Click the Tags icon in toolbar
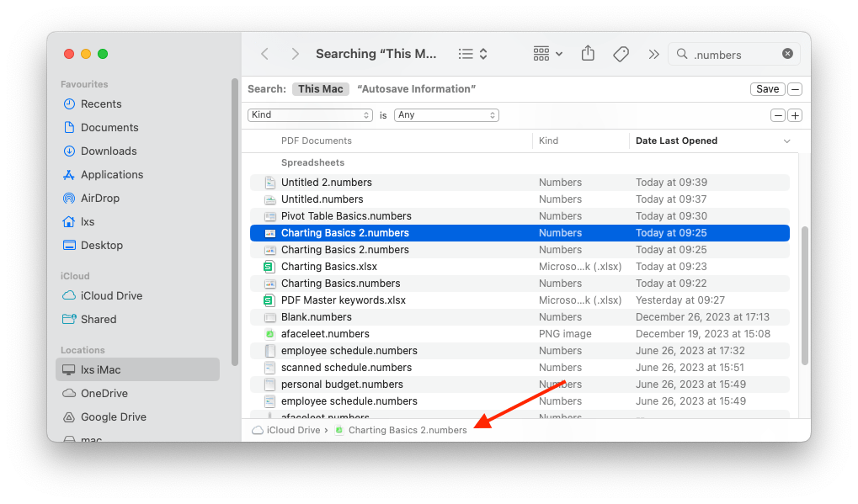This screenshot has height=504, width=858. (621, 54)
